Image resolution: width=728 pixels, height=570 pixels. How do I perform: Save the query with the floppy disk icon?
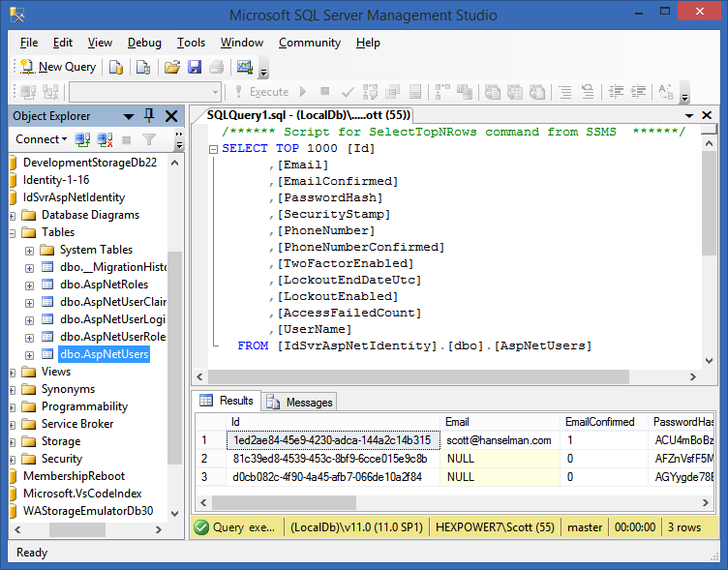click(x=195, y=68)
